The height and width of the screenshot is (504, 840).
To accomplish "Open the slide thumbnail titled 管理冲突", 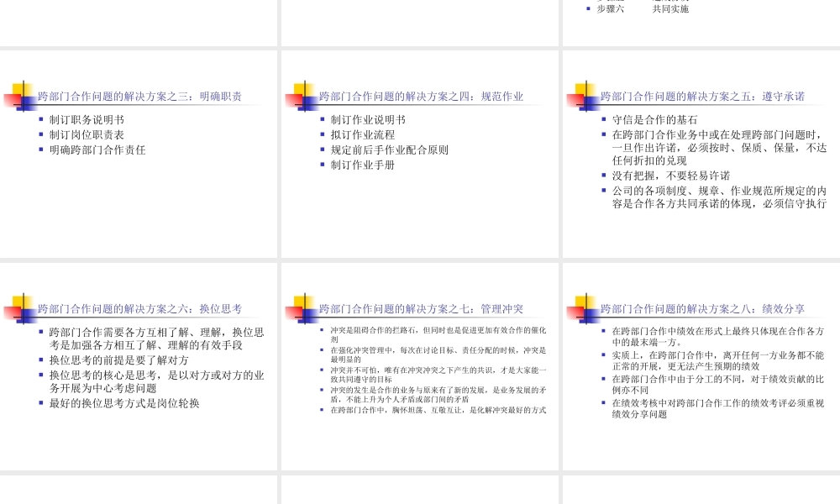I will [x=419, y=366].
